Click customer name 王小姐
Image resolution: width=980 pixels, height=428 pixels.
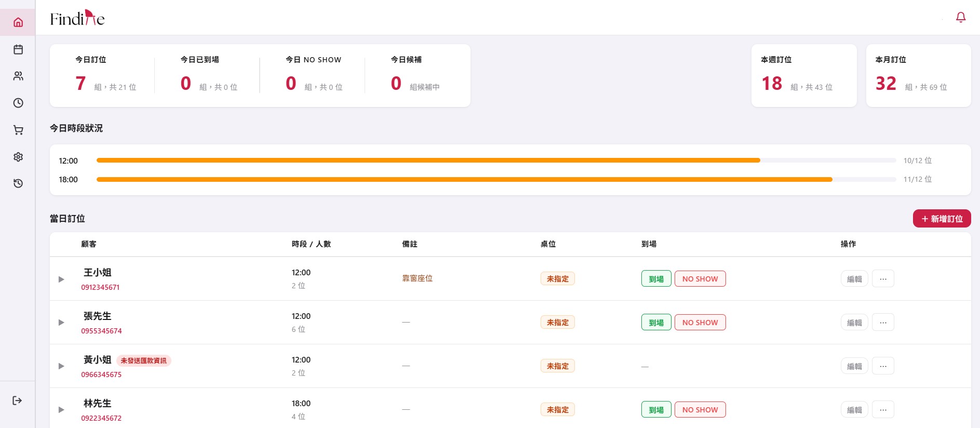click(98, 273)
